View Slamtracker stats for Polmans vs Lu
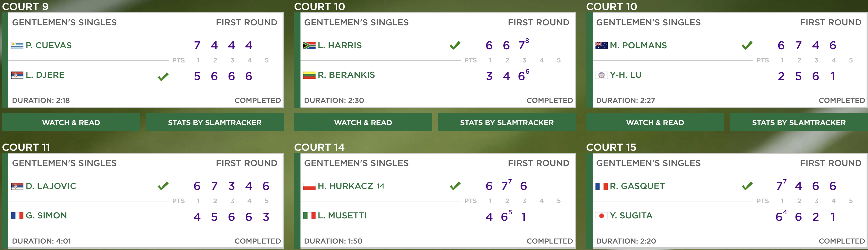868x250 pixels. pyautogui.click(x=799, y=122)
